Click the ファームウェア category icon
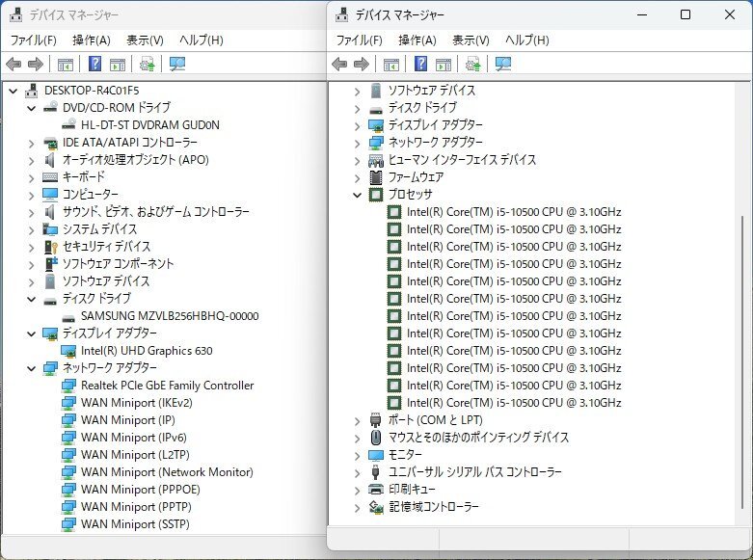 [376, 177]
